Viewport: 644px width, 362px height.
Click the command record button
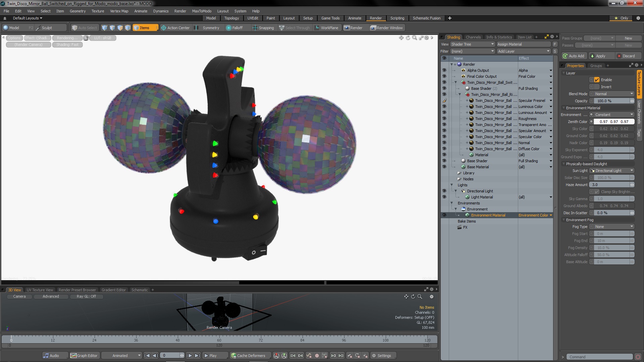click(638, 357)
